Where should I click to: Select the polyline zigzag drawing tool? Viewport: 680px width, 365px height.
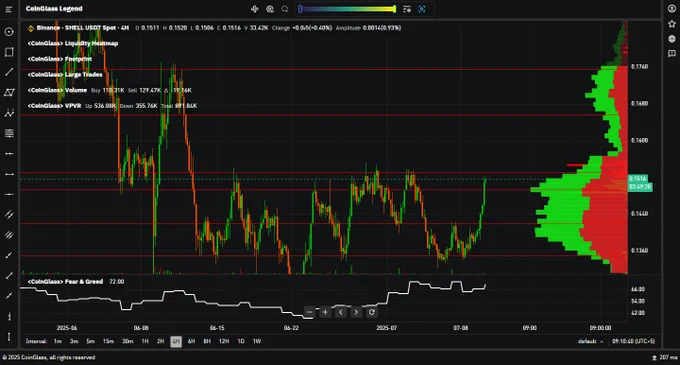point(9,113)
